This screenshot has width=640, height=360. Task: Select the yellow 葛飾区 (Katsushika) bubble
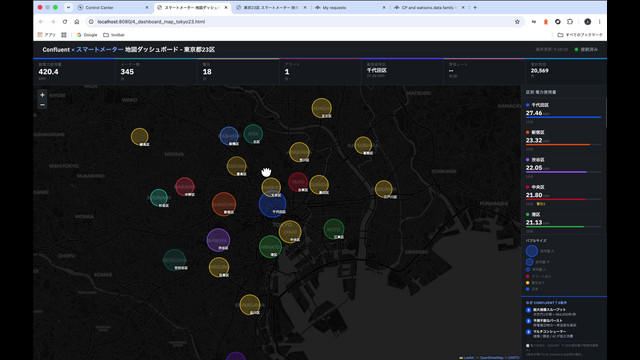tap(363, 145)
